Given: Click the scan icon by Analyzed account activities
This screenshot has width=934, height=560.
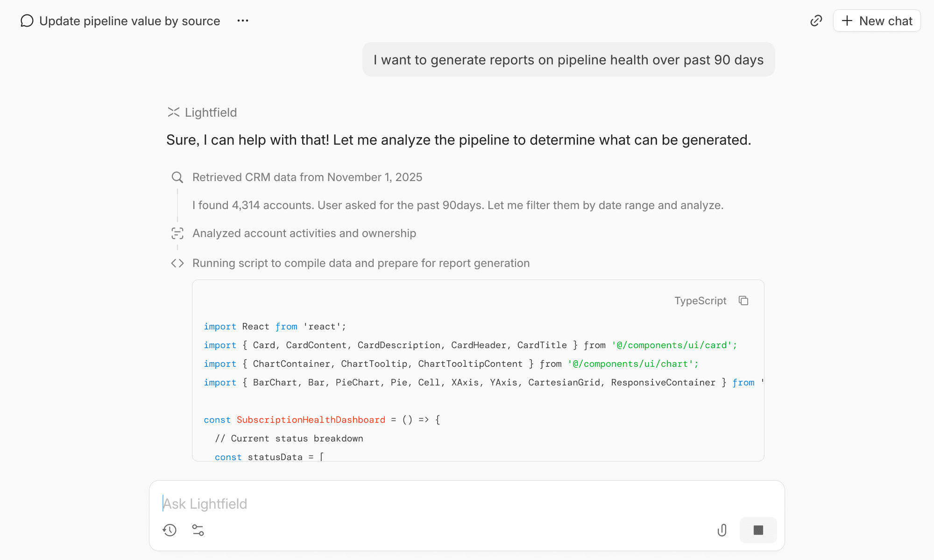Looking at the screenshot, I should click(x=177, y=233).
